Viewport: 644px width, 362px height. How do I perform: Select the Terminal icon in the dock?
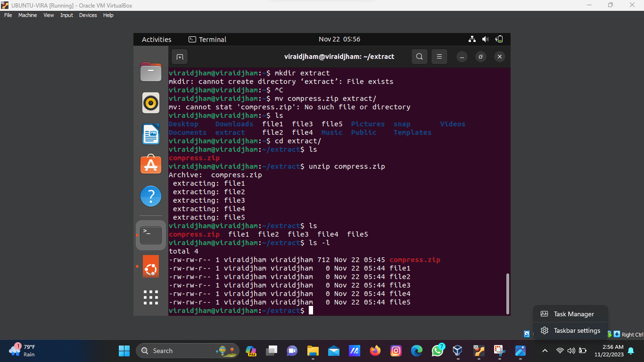click(151, 235)
